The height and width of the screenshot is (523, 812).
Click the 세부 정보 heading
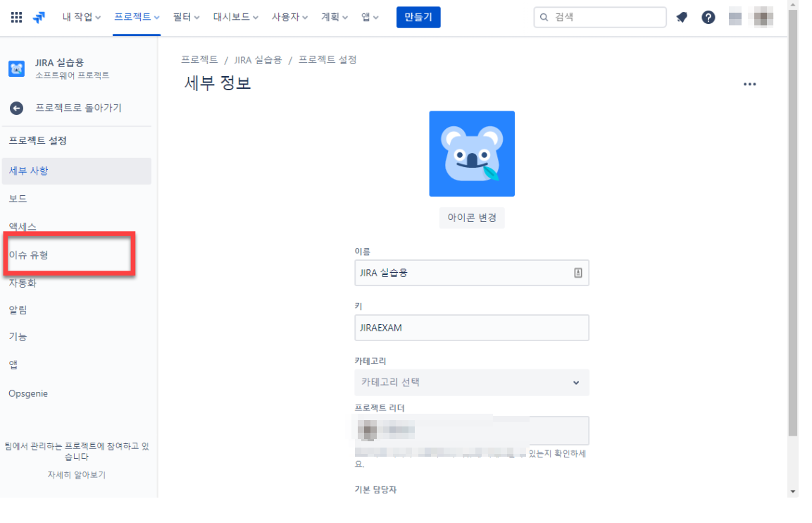tap(218, 83)
